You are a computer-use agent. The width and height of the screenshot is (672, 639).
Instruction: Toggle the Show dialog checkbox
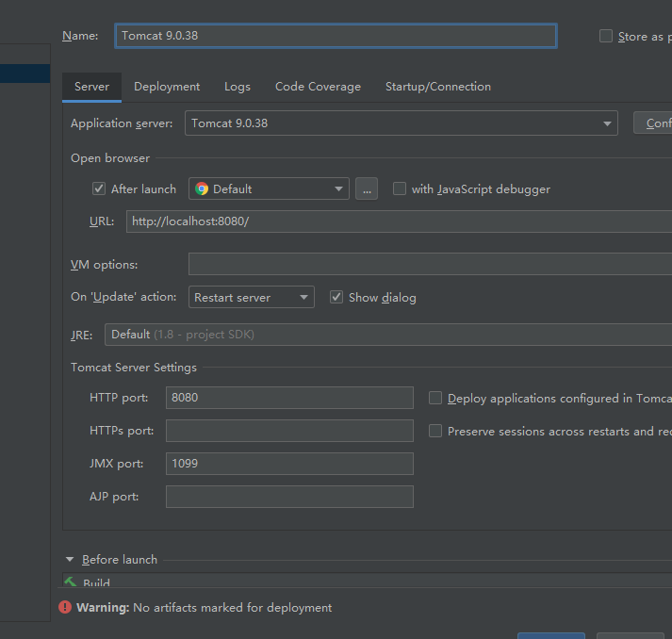click(x=336, y=297)
